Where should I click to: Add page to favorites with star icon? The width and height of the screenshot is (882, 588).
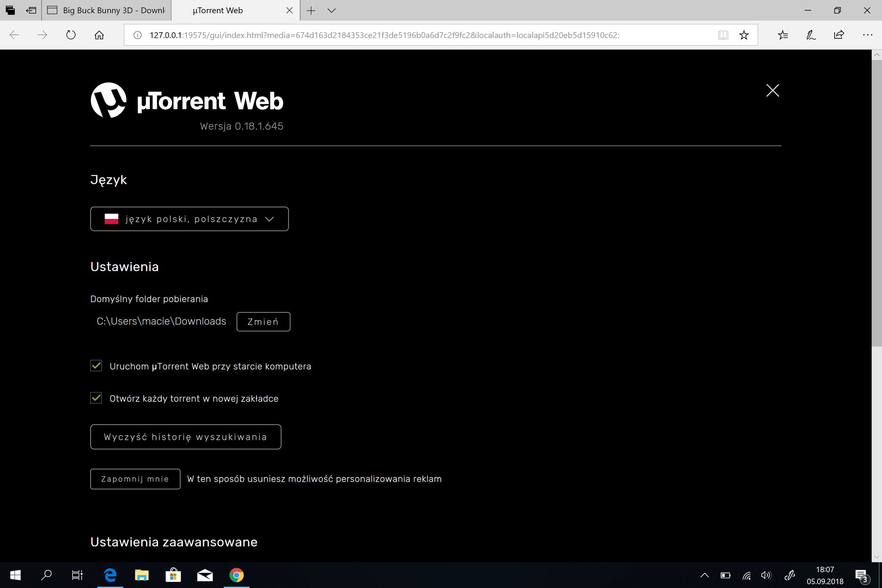point(744,35)
